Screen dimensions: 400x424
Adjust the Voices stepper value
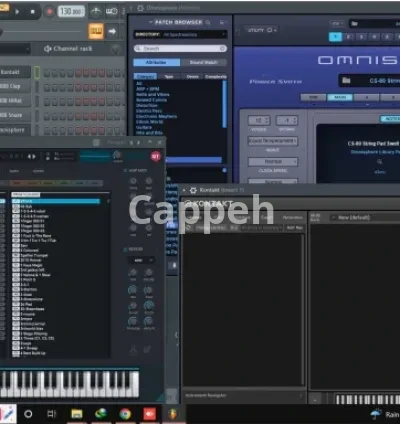point(259,120)
